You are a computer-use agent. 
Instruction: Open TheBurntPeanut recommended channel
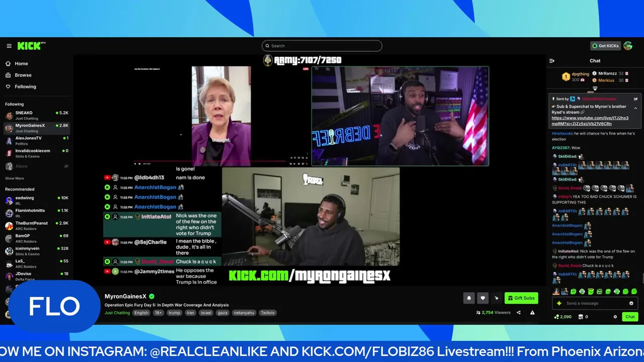(37, 226)
